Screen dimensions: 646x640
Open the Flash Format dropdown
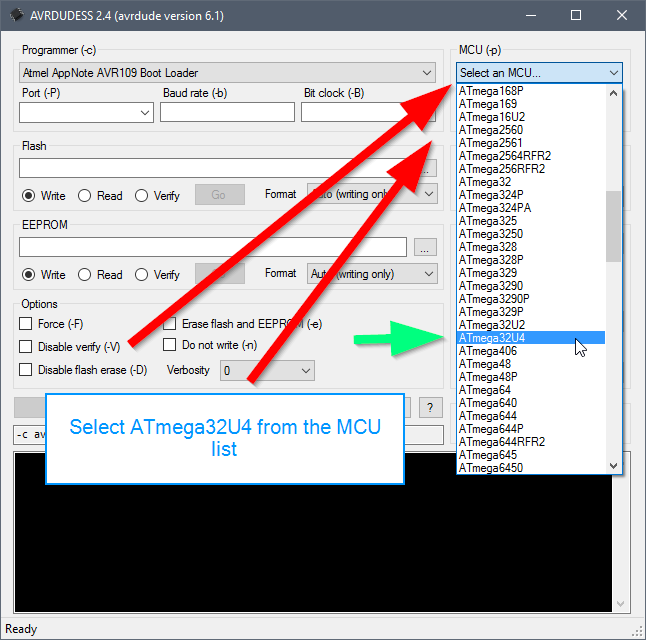[372, 194]
